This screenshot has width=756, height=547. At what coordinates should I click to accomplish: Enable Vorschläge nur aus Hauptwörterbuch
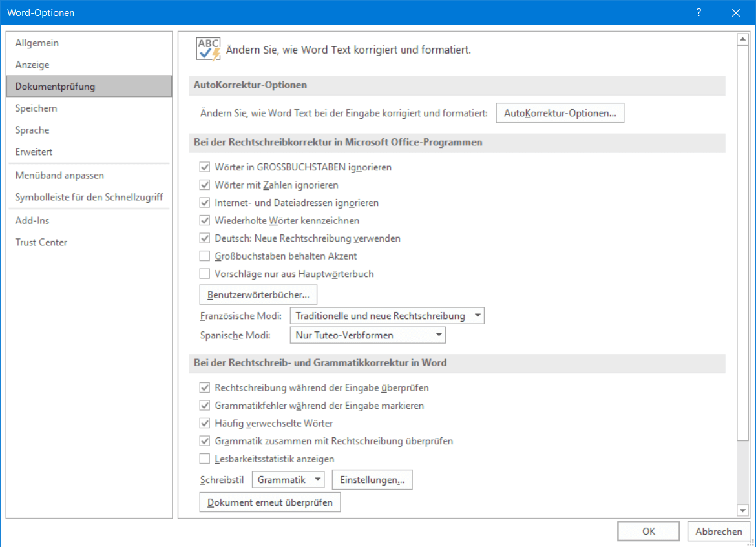(x=205, y=274)
